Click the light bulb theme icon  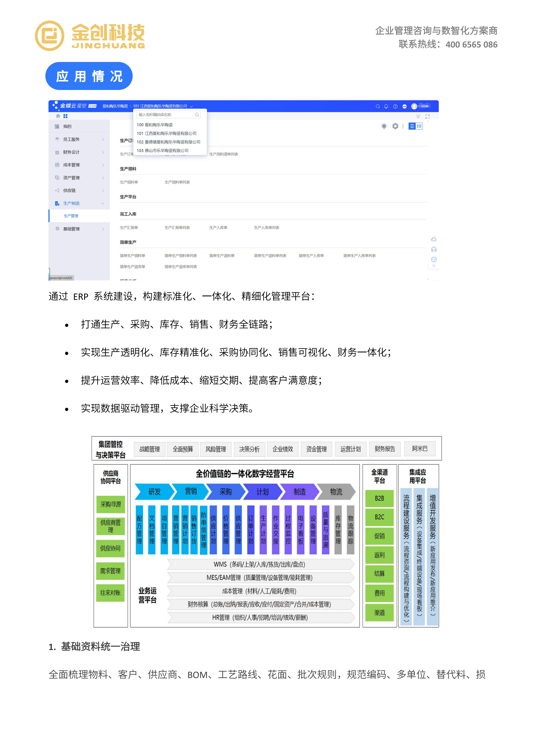[x=384, y=126]
